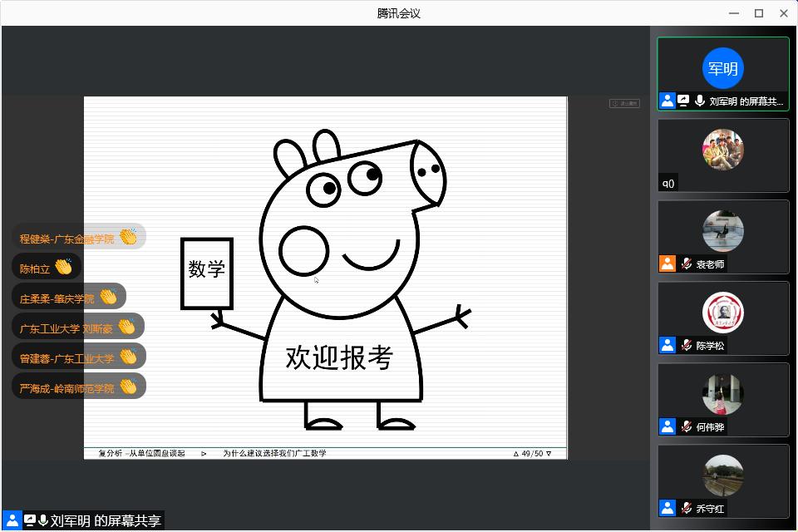The height and width of the screenshot is (532, 798).
Task: Click the orange user icon of 袁老师
Action: (667, 264)
